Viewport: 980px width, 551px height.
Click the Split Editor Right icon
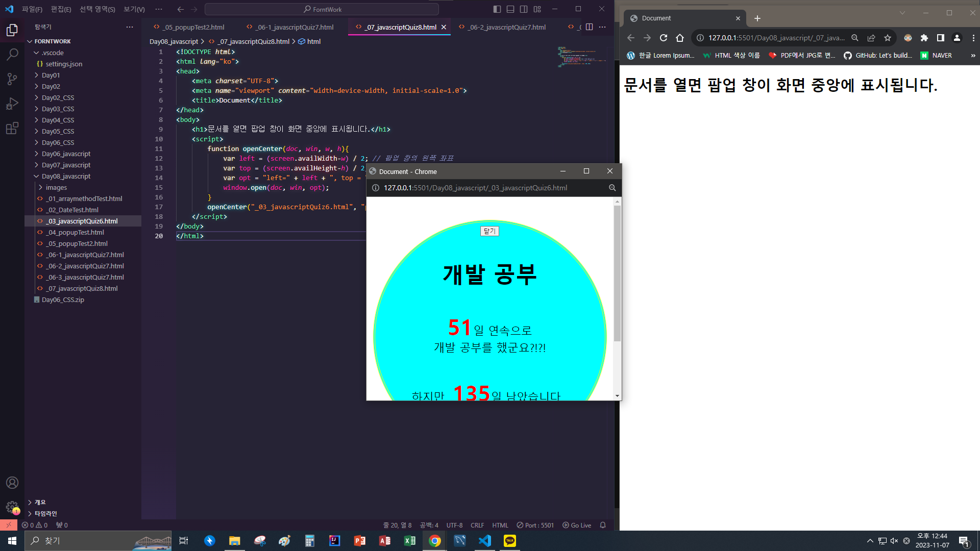pyautogui.click(x=589, y=27)
